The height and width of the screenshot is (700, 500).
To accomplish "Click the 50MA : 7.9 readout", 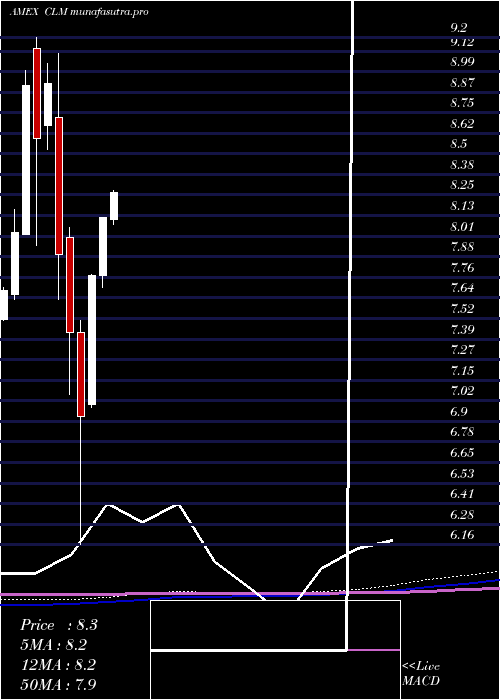I will click(x=59, y=684).
